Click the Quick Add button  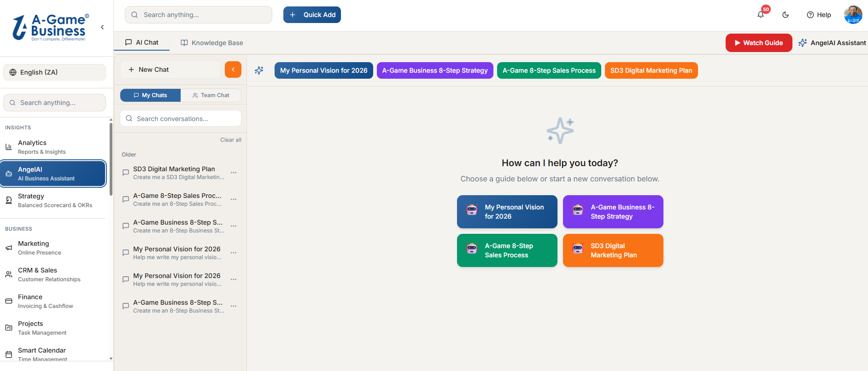pyautogui.click(x=312, y=15)
